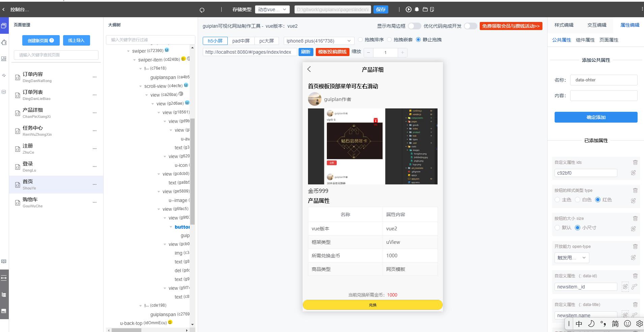Viewport: 644px width, 332px height.
Task: Toggle the 显示布局边框 switch
Action: pyautogui.click(x=414, y=26)
